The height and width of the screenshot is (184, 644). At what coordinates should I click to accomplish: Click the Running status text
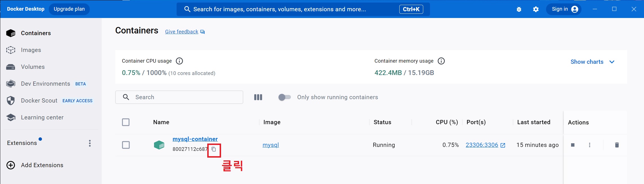(x=384, y=145)
